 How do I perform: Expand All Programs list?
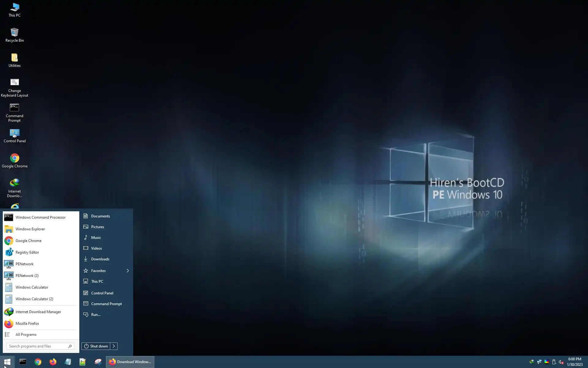(x=26, y=335)
